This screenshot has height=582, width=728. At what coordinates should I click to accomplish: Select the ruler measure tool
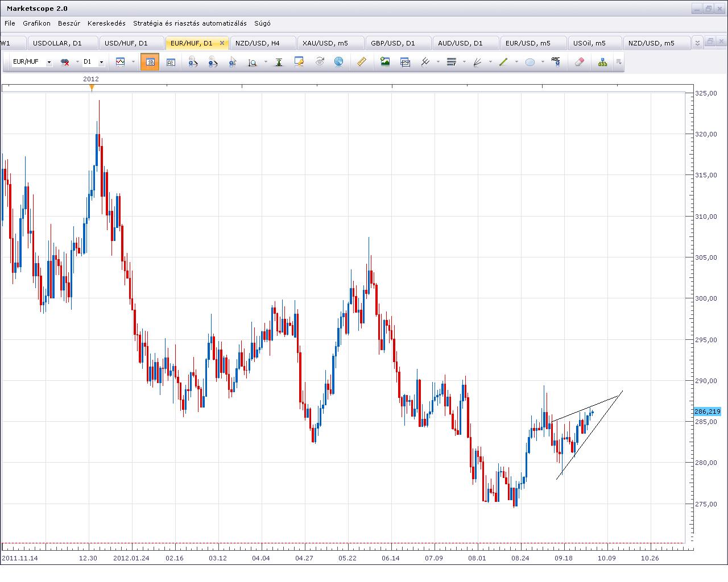361,62
